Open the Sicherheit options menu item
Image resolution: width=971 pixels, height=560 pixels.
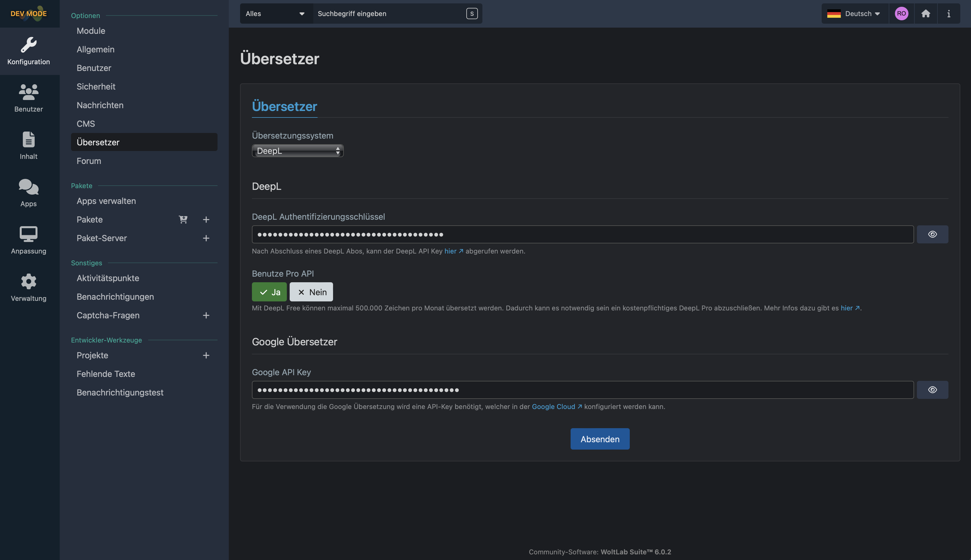(x=96, y=86)
